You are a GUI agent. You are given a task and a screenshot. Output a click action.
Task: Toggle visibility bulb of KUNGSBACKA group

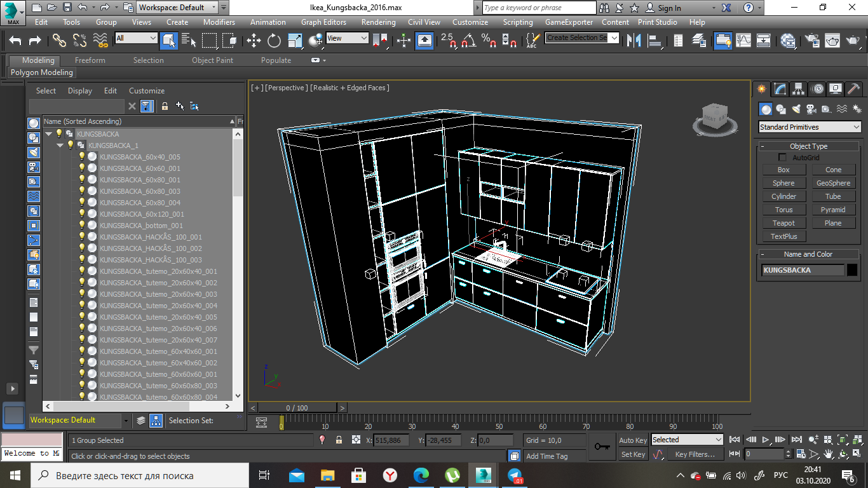click(59, 133)
